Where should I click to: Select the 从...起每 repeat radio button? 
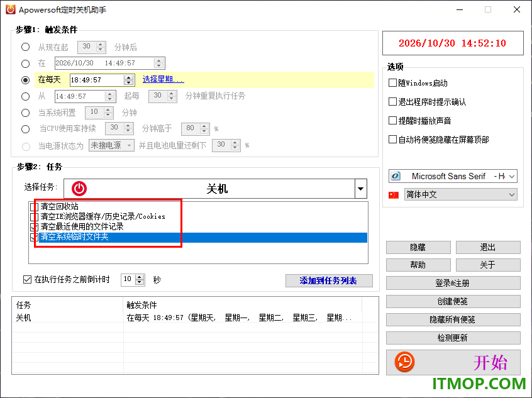click(x=25, y=96)
